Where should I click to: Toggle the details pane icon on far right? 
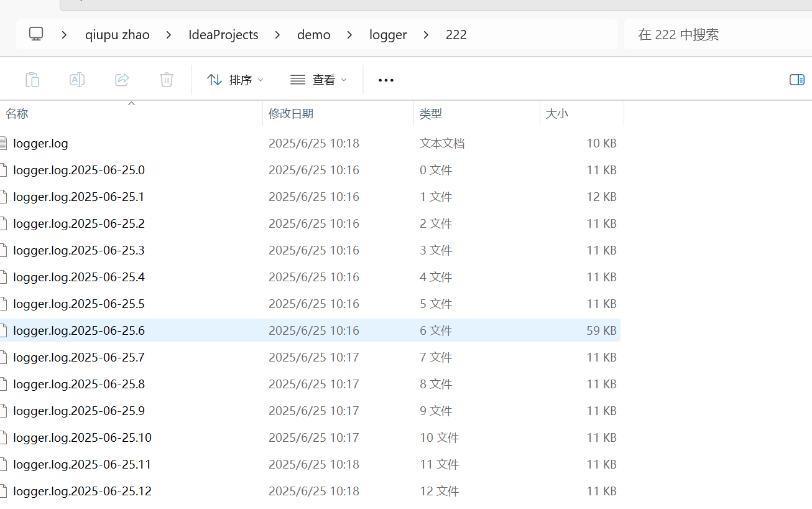click(x=796, y=80)
